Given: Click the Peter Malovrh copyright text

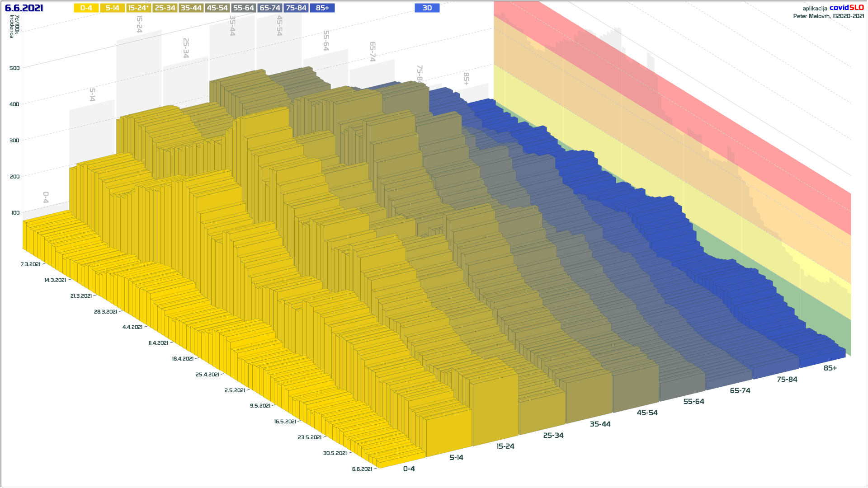Looking at the screenshot, I should point(828,16).
